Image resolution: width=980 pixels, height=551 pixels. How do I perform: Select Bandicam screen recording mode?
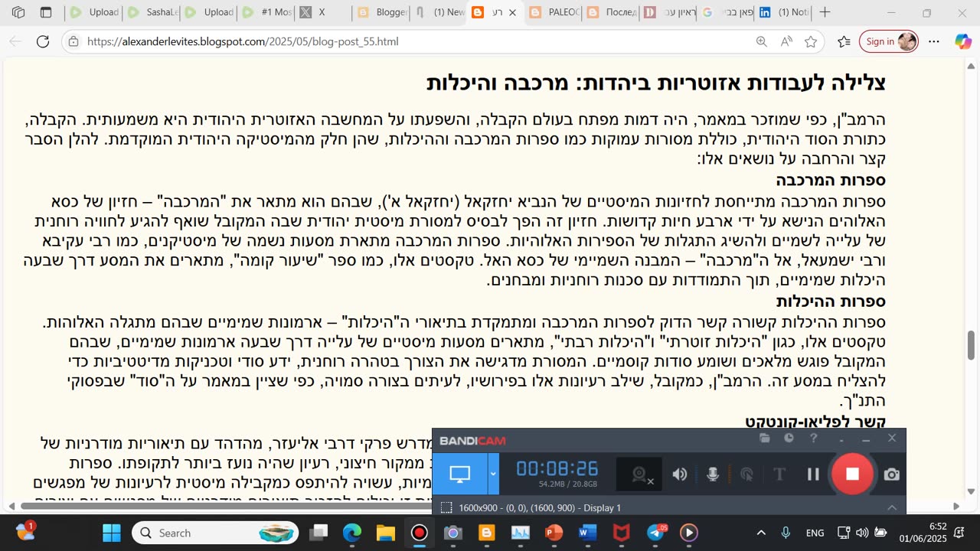[x=460, y=474]
